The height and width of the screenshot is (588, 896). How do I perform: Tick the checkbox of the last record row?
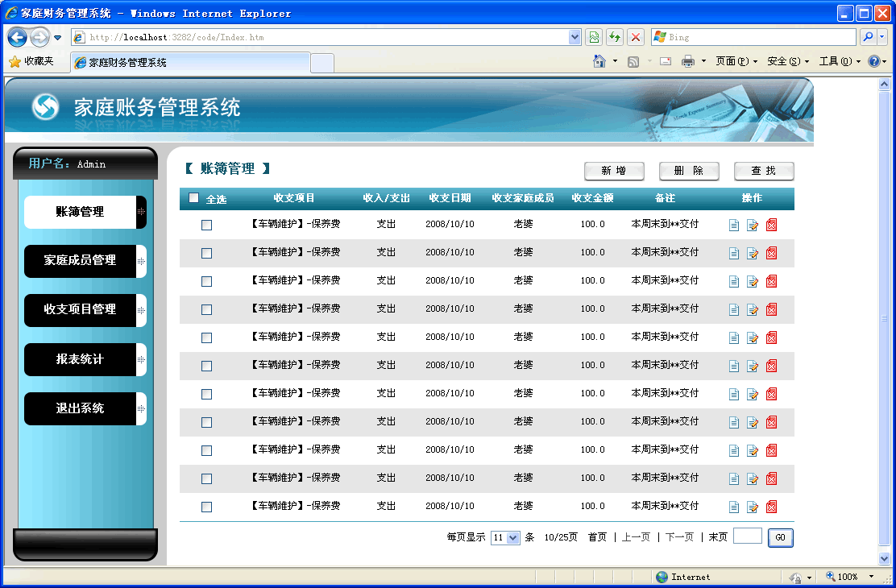click(x=207, y=507)
